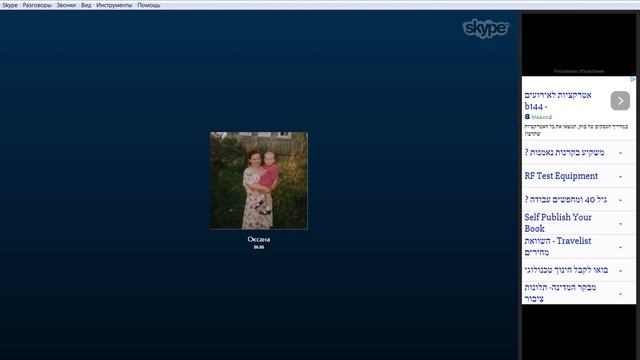The width and height of the screenshot is (640, 360).
Task: Open the RF Test Equipment ad link
Action: coord(561,176)
